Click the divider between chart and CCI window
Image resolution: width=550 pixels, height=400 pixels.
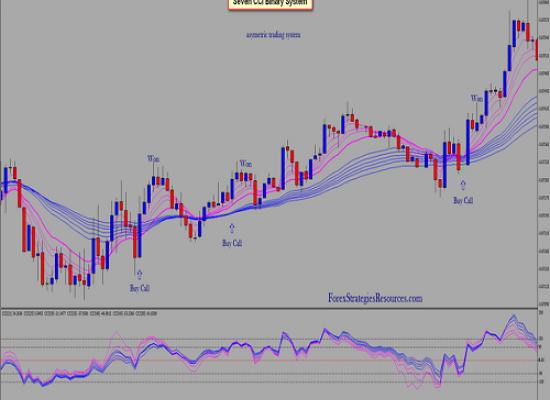(x=269, y=309)
